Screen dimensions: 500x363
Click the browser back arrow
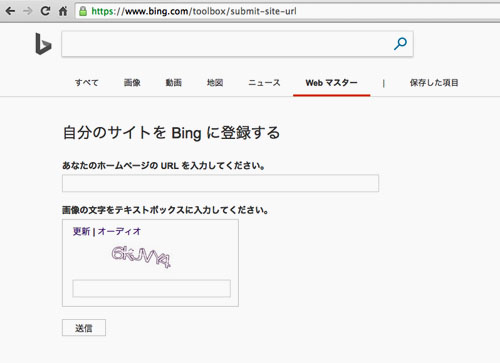(x=10, y=11)
